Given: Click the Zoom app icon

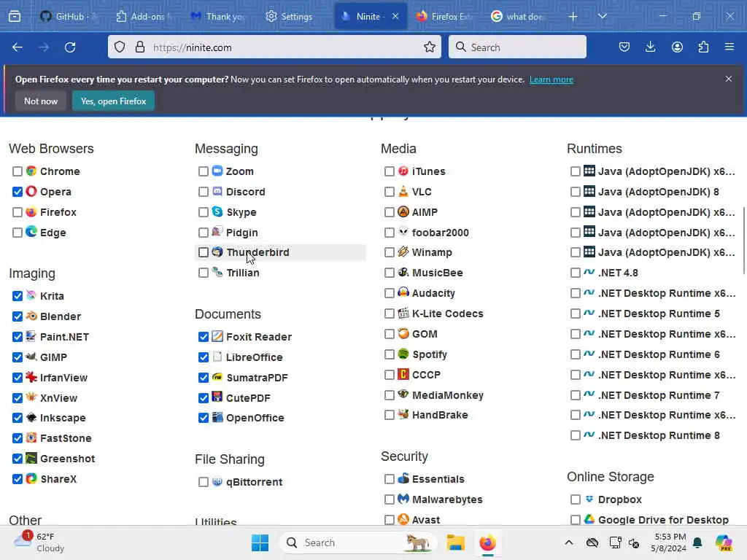Looking at the screenshot, I should (x=217, y=171).
